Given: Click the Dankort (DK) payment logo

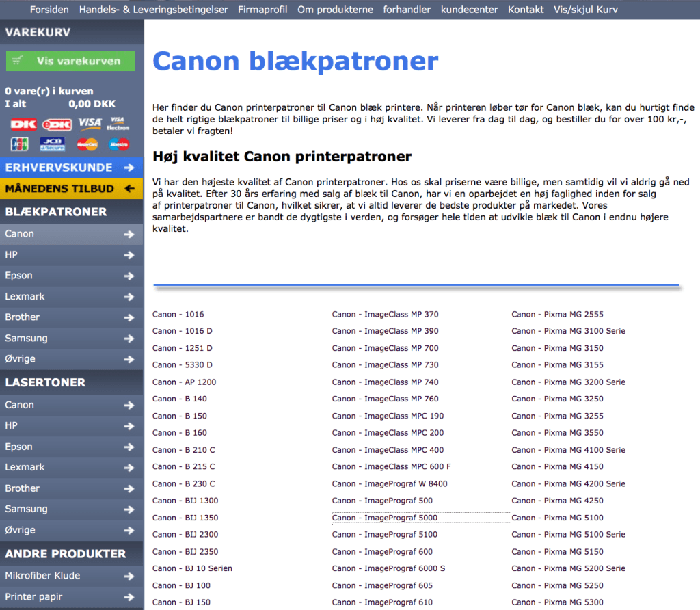Looking at the screenshot, I should point(24,124).
